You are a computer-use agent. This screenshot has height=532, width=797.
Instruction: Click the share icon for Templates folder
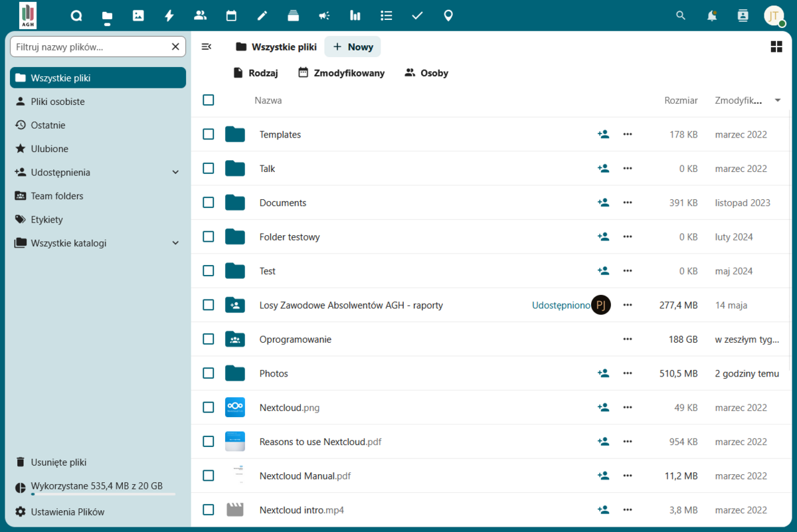click(x=603, y=134)
